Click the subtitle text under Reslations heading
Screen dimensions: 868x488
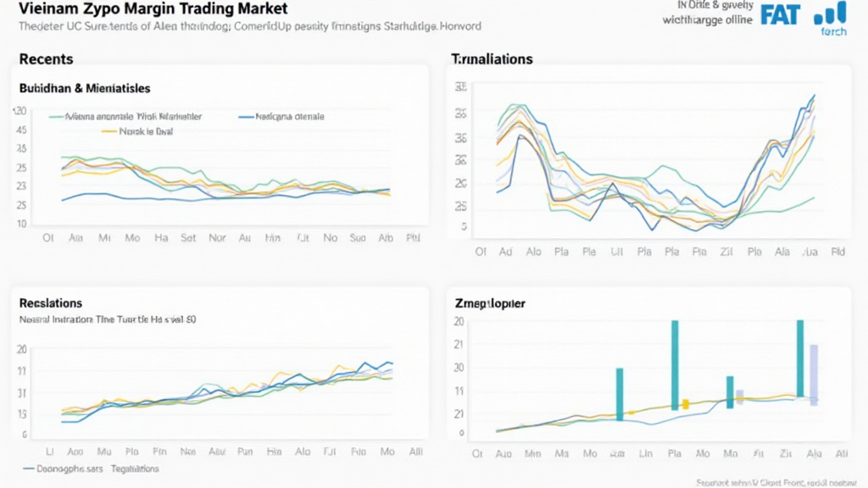(108, 320)
